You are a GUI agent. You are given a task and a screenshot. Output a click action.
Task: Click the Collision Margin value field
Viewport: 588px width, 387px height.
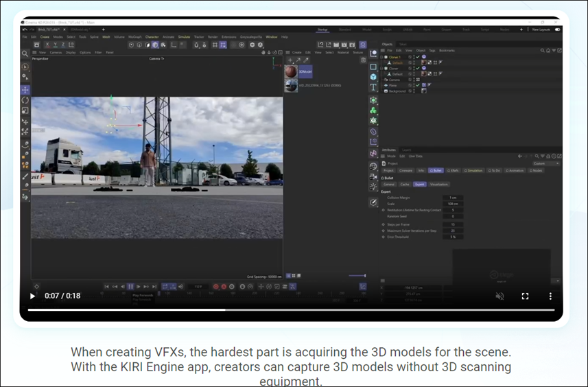(x=453, y=198)
